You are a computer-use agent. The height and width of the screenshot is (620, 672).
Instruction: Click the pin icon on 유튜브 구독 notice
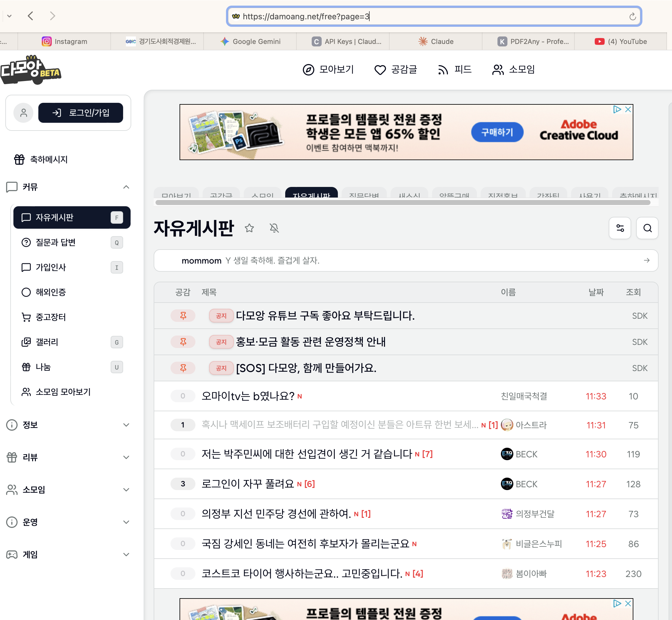[183, 316]
